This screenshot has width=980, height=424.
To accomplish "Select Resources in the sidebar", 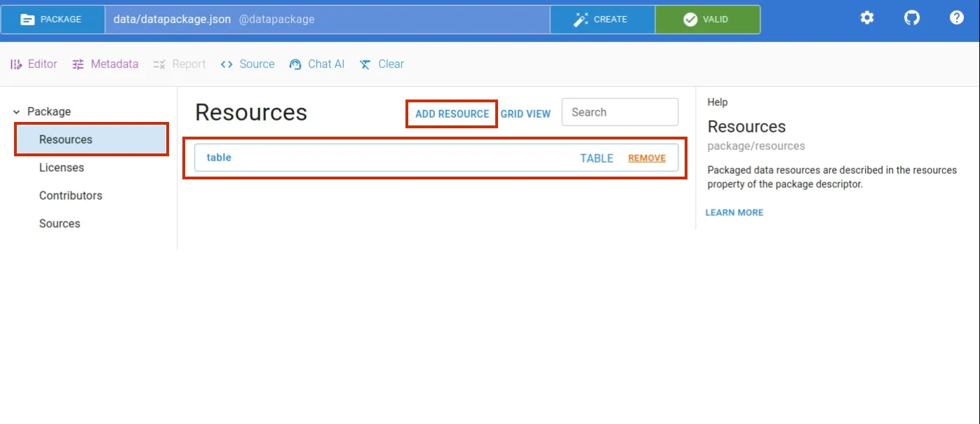I will (66, 139).
